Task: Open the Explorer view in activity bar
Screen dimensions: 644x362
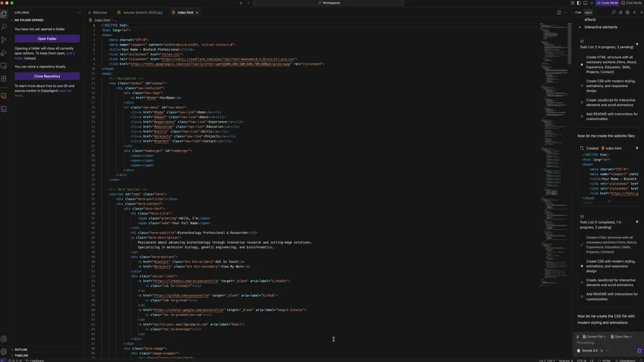Action: (x=4, y=14)
